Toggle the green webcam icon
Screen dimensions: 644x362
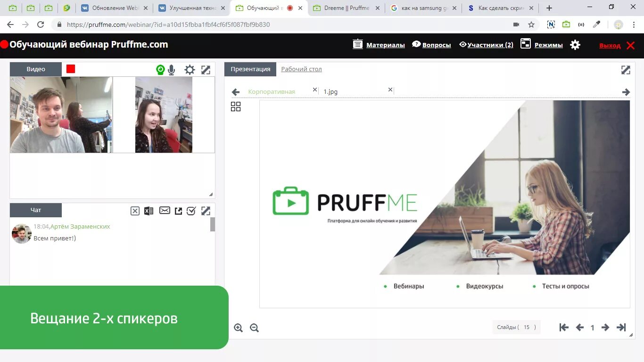coord(160,70)
